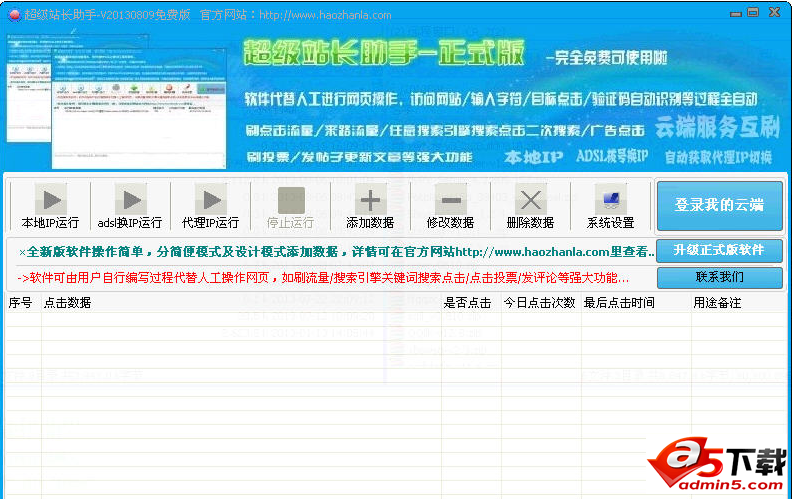
Task: Click the red scrolling notice text
Action: [x=323, y=278]
